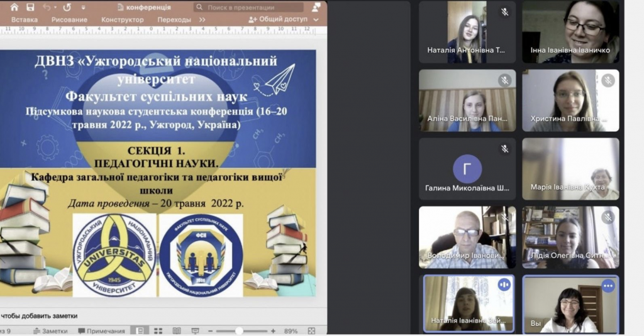The image size is (644, 336).
Task: Click Аліна Василівна's muted microphone icon
Action: coord(505,80)
